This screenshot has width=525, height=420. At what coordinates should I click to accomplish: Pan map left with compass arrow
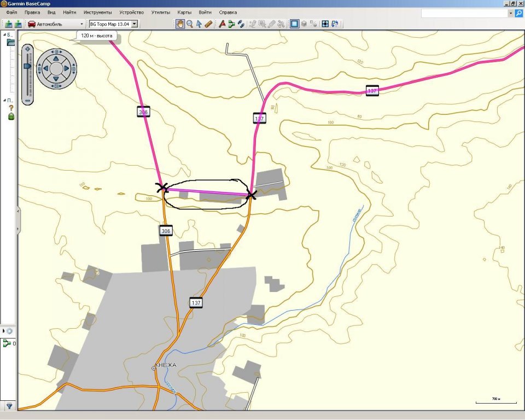click(x=46, y=69)
